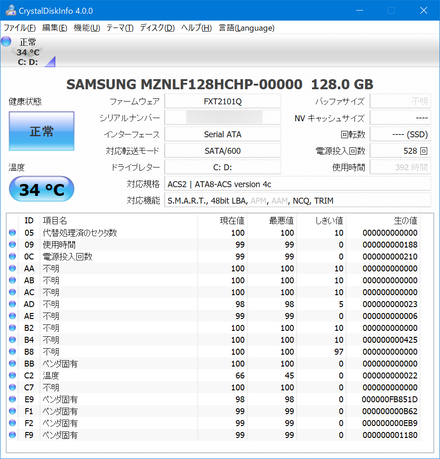Viewport: 440px width, 459px height.
Task: Click the 34 °C temperature indicator
Action: 42,189
